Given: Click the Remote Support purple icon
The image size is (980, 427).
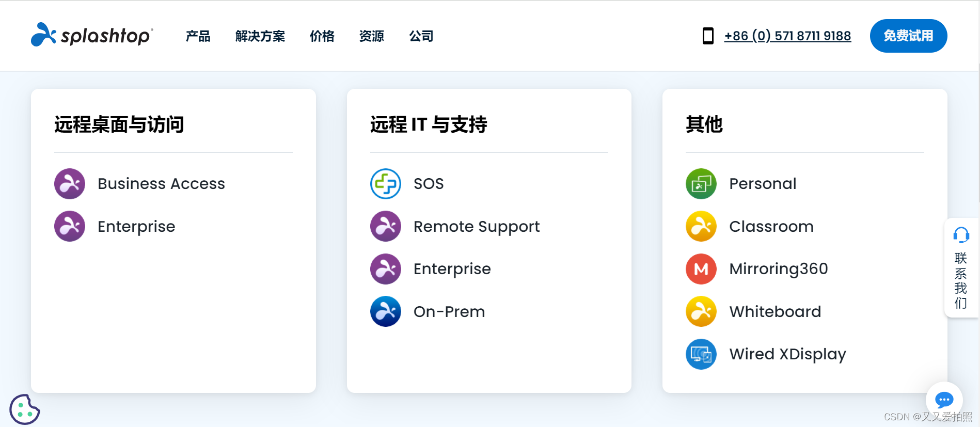Looking at the screenshot, I should tap(386, 226).
